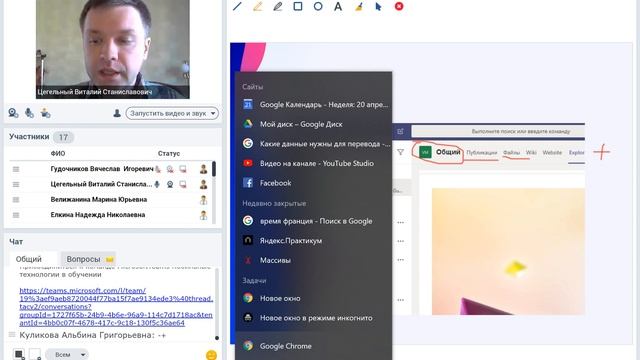
Task: Open Видео на канале – YouTube Studio
Action: (x=314, y=163)
